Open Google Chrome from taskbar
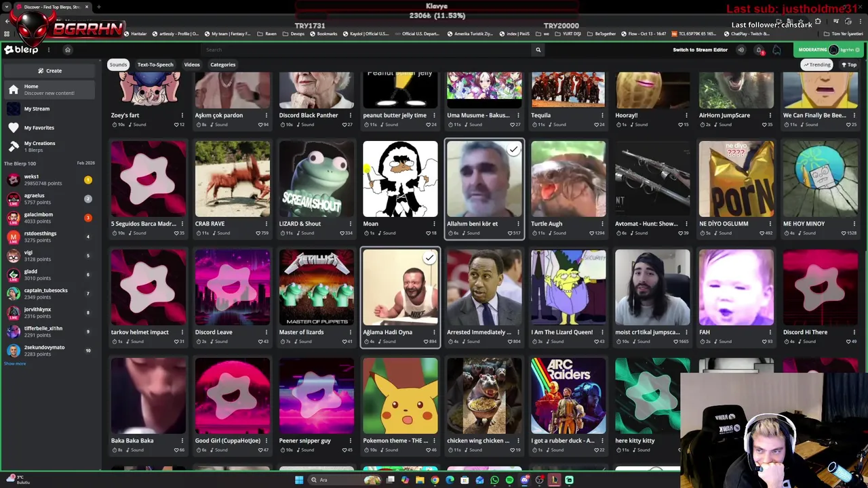Image resolution: width=868 pixels, height=488 pixels. point(435,480)
